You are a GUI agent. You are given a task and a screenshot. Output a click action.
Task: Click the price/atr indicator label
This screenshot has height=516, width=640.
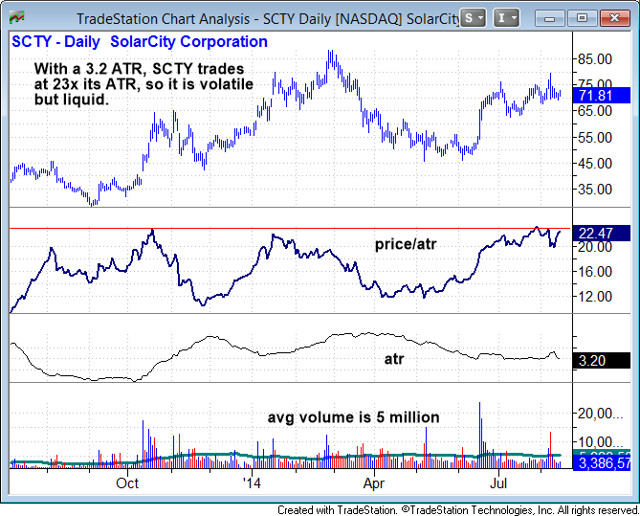(x=406, y=244)
